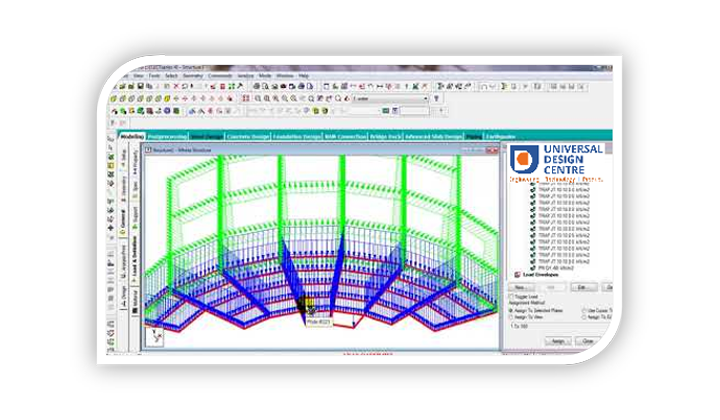Click the Print Preview toolbar icon
The image size is (720, 420).
click(x=265, y=86)
